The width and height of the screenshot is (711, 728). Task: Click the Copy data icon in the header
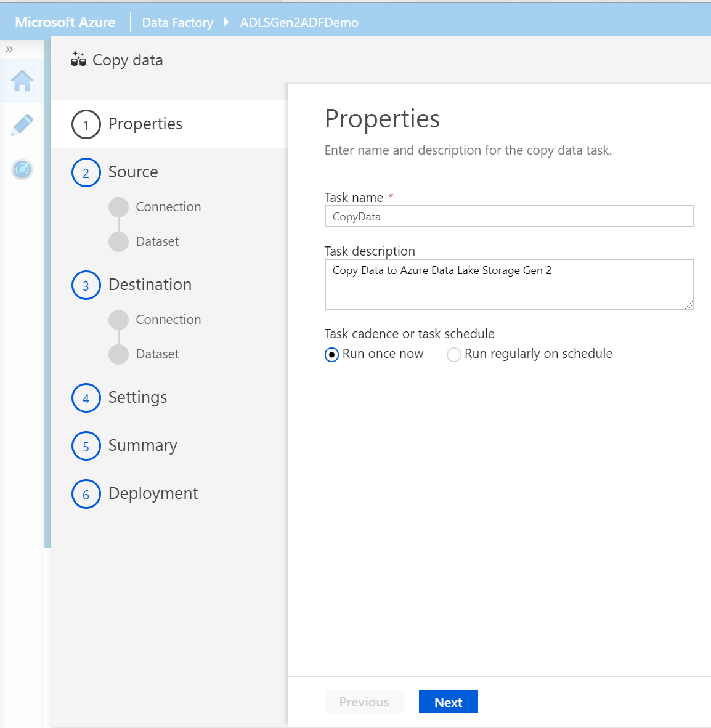[x=78, y=59]
